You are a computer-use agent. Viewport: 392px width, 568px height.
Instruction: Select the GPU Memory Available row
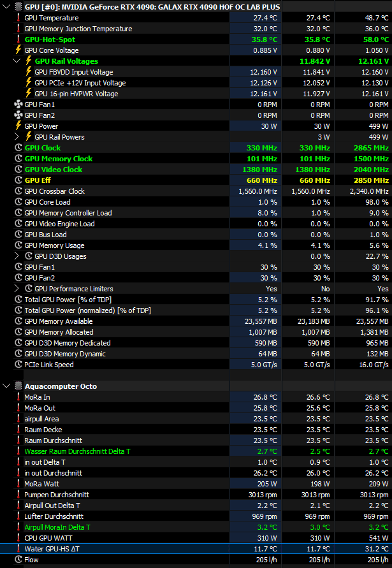pos(196,321)
